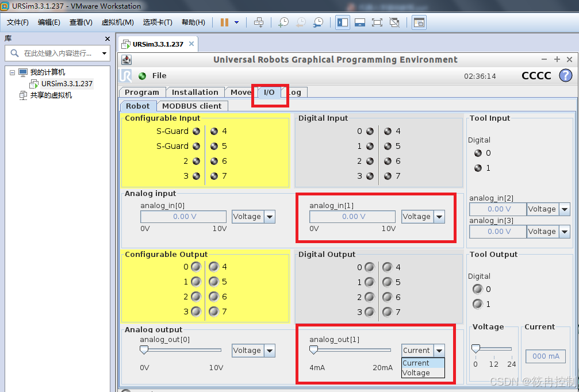This screenshot has height=392, width=579.
Task: Click the analog_in[1] value field
Action: click(352, 217)
